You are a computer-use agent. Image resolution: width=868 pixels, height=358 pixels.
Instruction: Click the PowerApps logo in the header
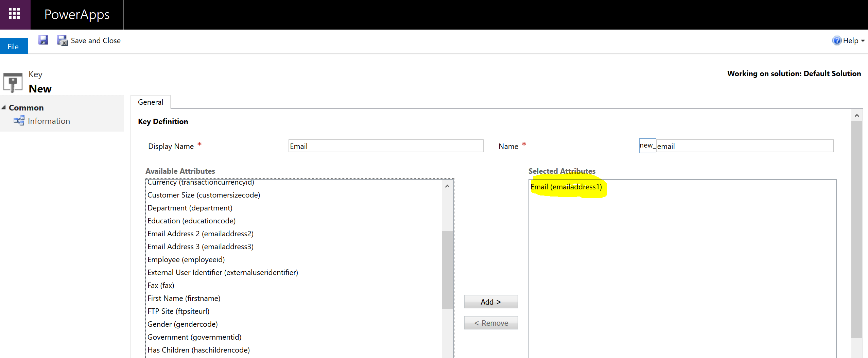click(x=76, y=14)
